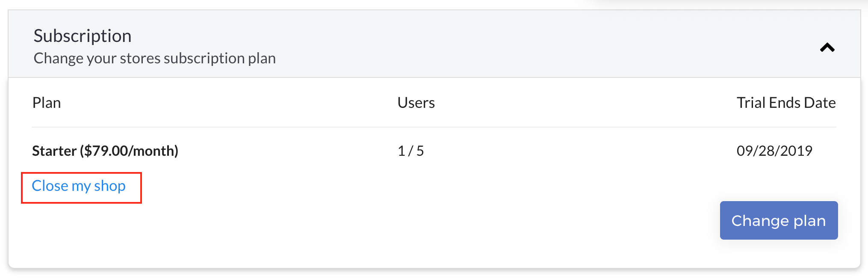Click the Users column header
Image resolution: width=868 pixels, height=279 pixels.
coord(416,103)
